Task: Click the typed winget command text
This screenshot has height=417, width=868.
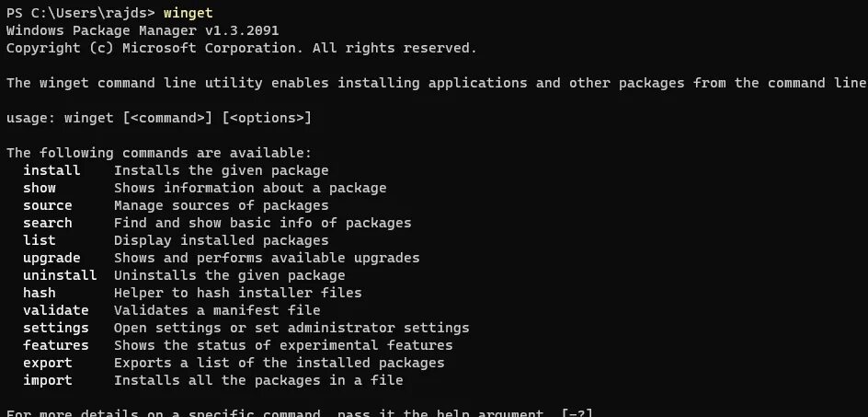Action: tap(188, 13)
